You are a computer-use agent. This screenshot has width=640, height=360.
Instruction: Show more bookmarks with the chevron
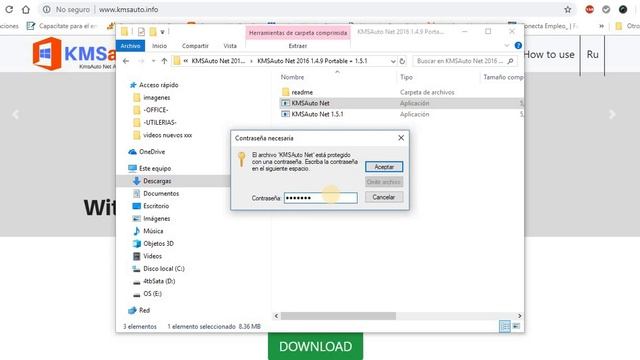pyautogui.click(x=601, y=26)
